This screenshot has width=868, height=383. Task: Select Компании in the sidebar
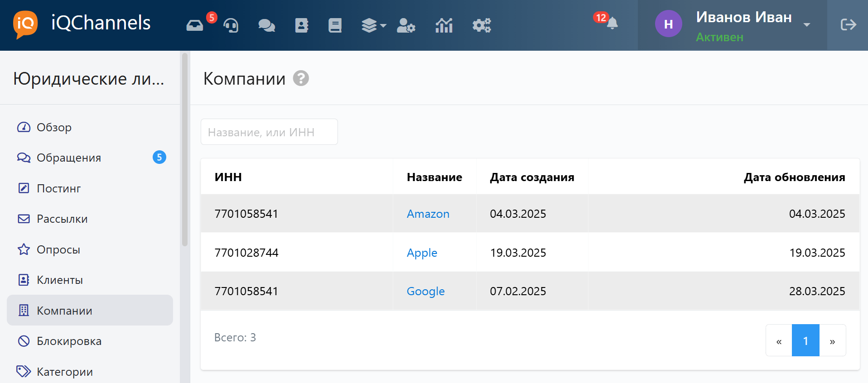pos(90,311)
